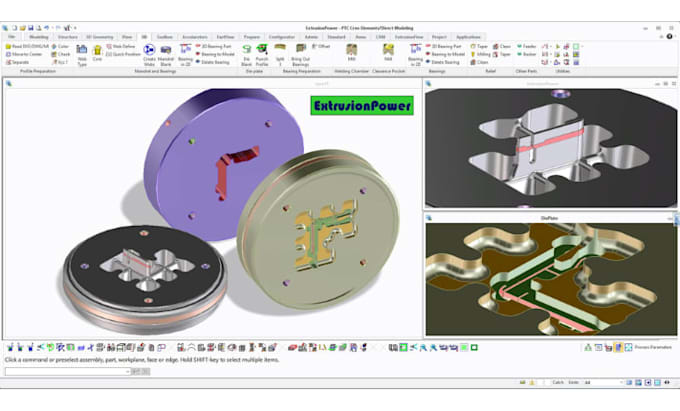680x411 pixels.
Task: Click the Preview Parameters button at bottom right
Action: point(653,347)
